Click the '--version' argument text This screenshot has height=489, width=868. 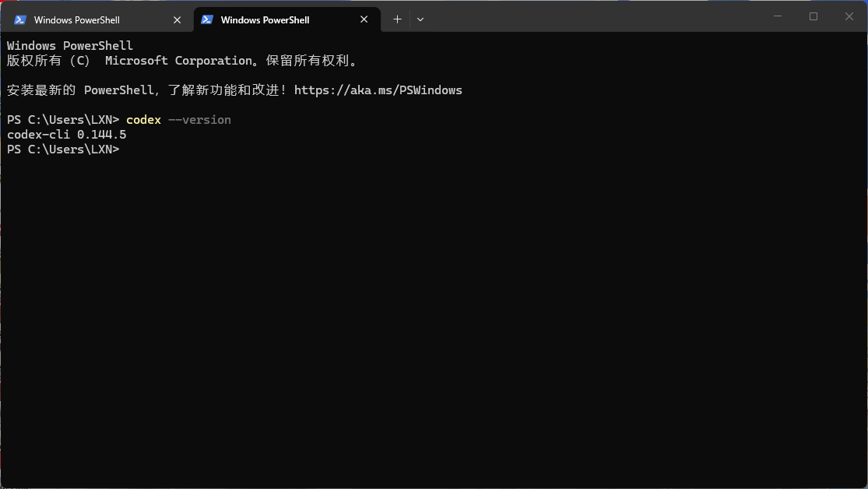(200, 120)
